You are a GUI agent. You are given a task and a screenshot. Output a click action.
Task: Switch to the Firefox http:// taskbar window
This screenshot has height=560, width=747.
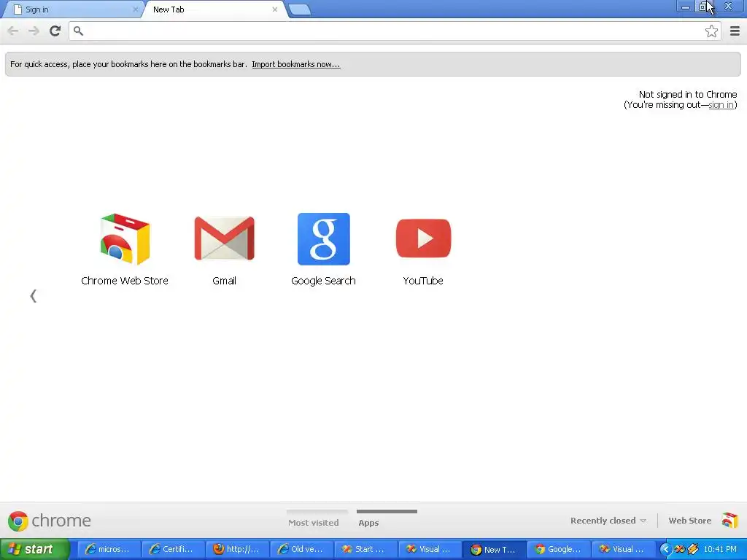[x=238, y=549]
